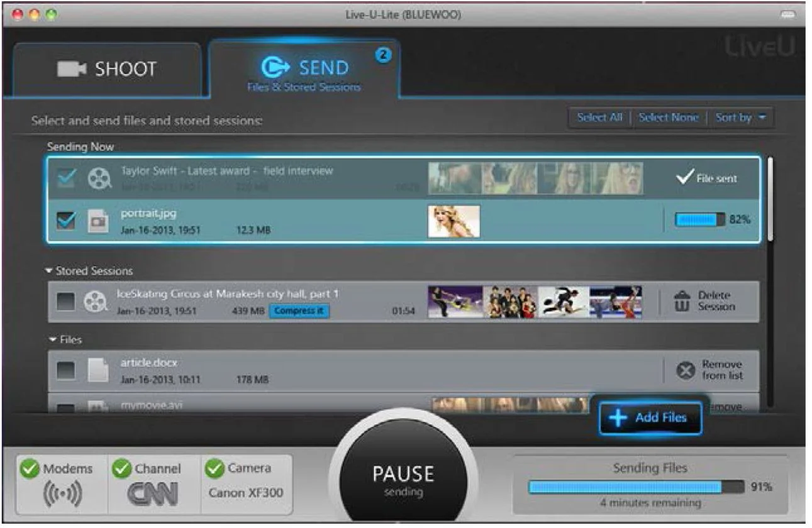Click the Compress it button
The image size is (812, 528).
point(299,311)
